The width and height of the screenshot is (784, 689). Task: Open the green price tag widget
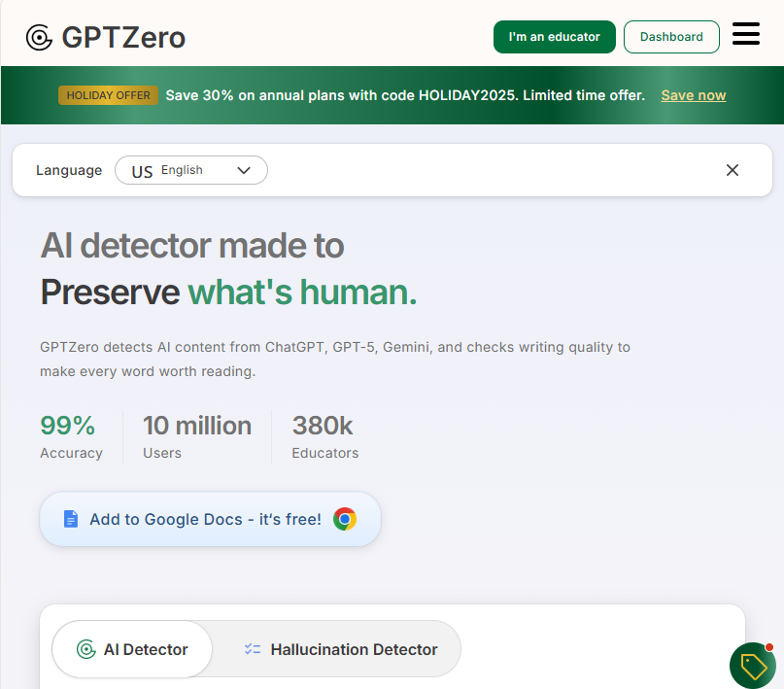pyautogui.click(x=752, y=666)
